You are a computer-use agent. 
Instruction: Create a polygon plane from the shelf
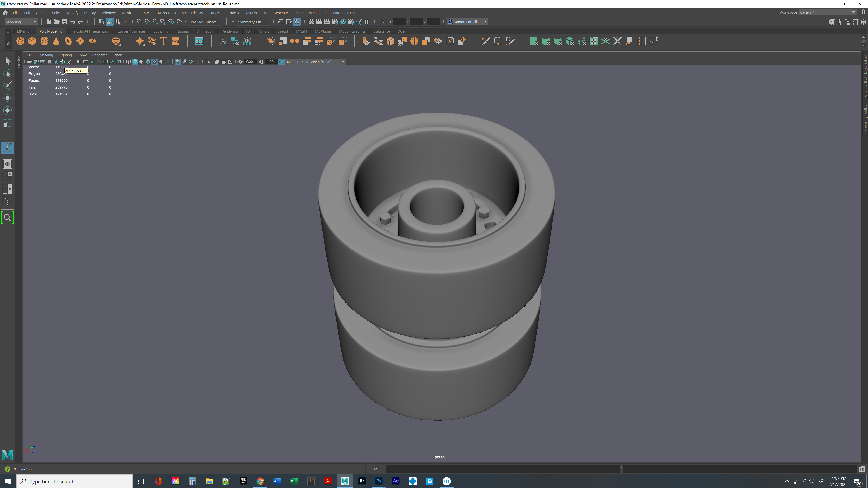[80, 41]
